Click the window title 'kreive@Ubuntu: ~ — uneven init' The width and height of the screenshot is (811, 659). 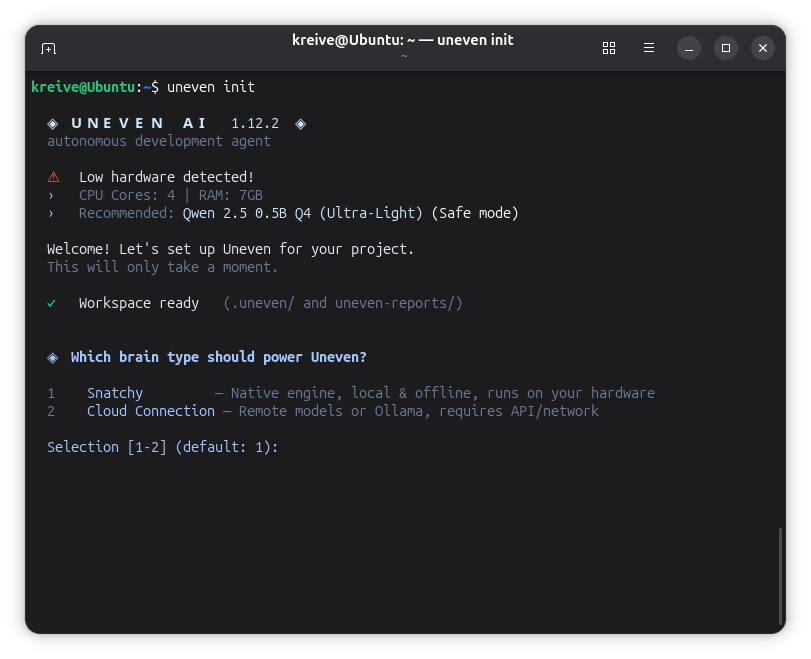(402, 40)
